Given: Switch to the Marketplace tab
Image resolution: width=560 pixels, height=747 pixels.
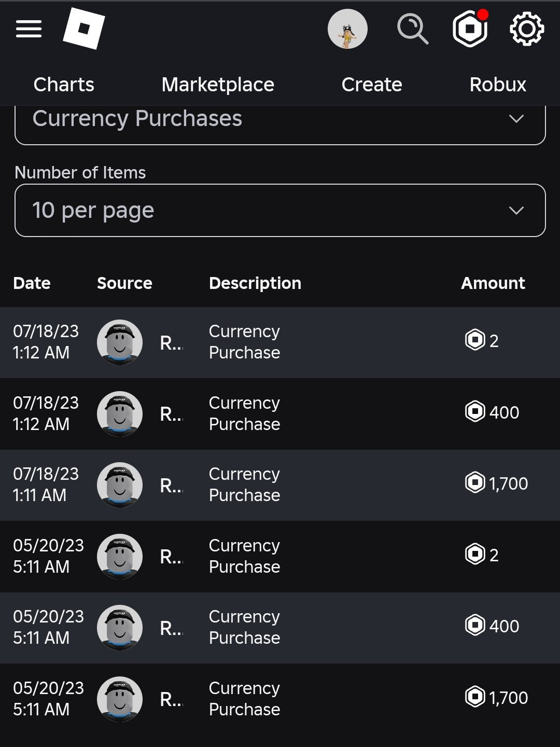Looking at the screenshot, I should pos(218,85).
